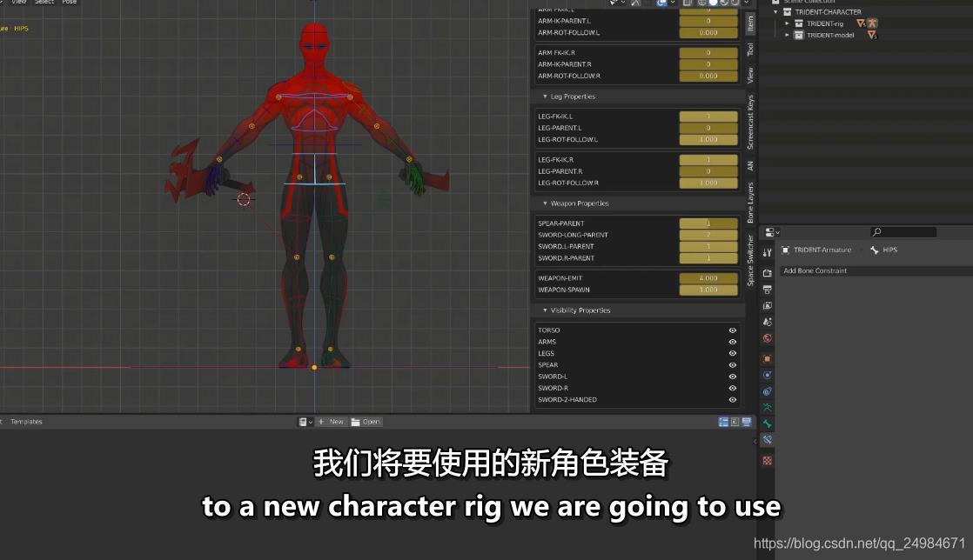Screen dimensions: 973x560
Task: Adjust the LEG-FK-IK.L value field
Action: (x=708, y=117)
